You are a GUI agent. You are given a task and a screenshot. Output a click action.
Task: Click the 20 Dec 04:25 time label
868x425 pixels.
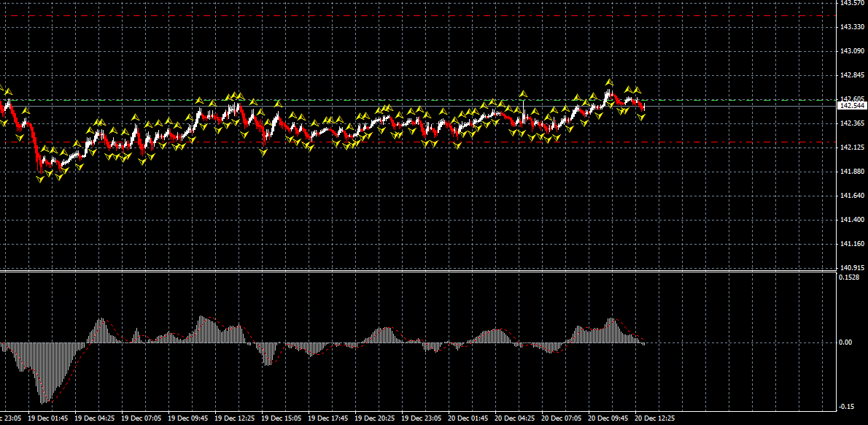[x=515, y=418]
